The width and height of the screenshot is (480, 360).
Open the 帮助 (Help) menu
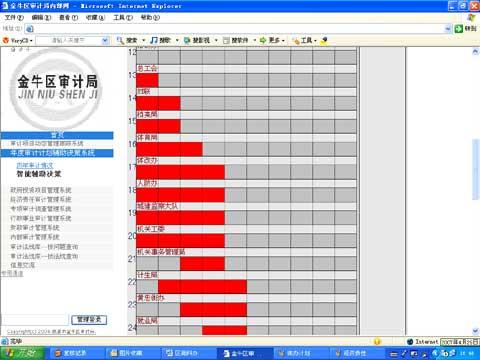pyautogui.click(x=150, y=17)
